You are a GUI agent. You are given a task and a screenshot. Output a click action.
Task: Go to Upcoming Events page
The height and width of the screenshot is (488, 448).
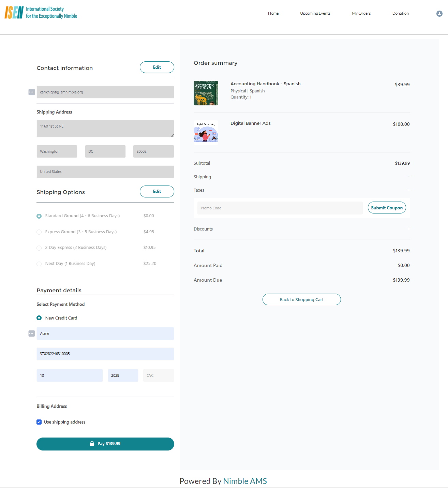click(315, 14)
